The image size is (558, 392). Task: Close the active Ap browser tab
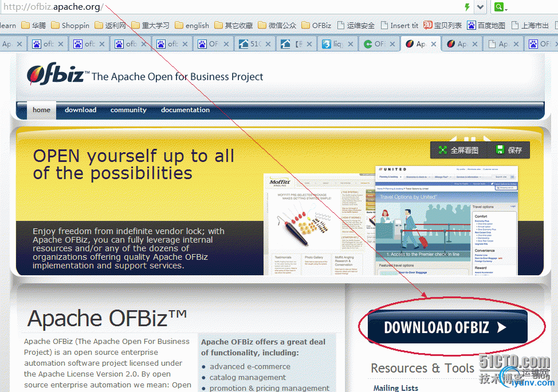[434, 44]
